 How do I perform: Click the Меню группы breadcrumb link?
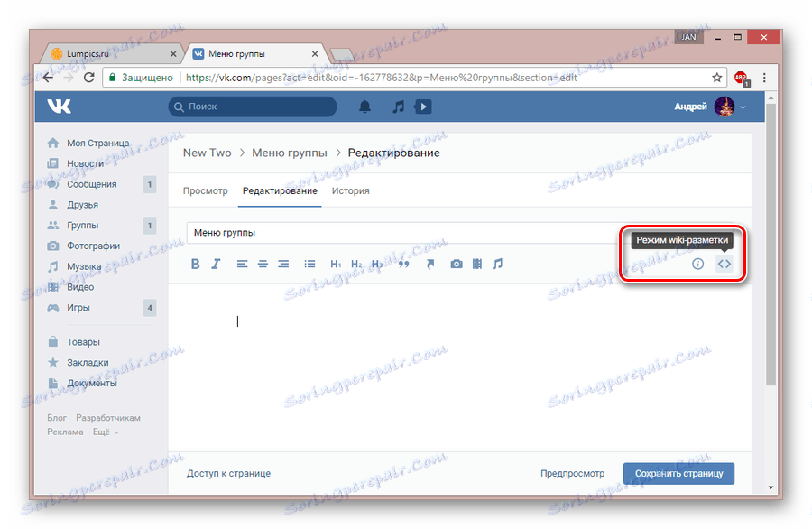click(x=290, y=153)
